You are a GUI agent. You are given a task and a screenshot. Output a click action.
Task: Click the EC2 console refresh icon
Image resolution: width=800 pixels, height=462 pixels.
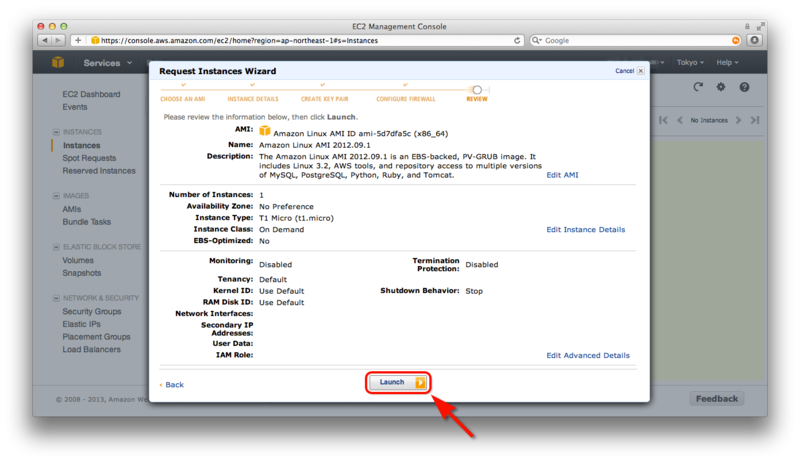point(698,87)
